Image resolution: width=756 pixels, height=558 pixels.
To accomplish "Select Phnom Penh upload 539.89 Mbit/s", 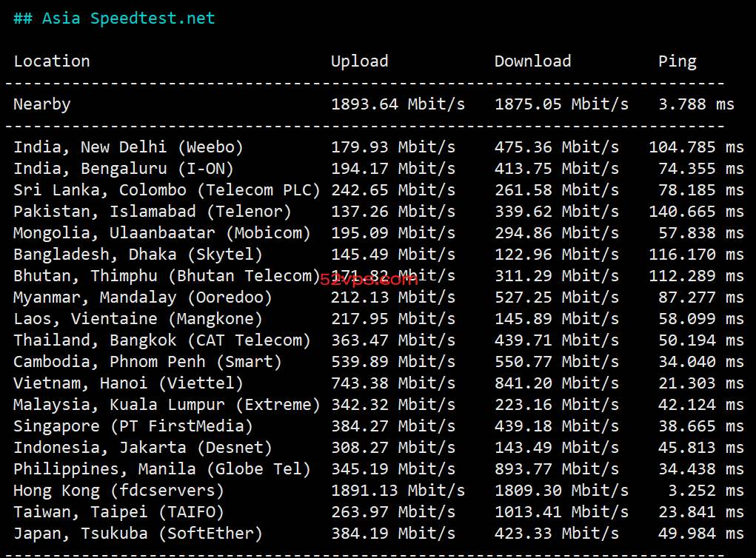I will [x=393, y=362].
